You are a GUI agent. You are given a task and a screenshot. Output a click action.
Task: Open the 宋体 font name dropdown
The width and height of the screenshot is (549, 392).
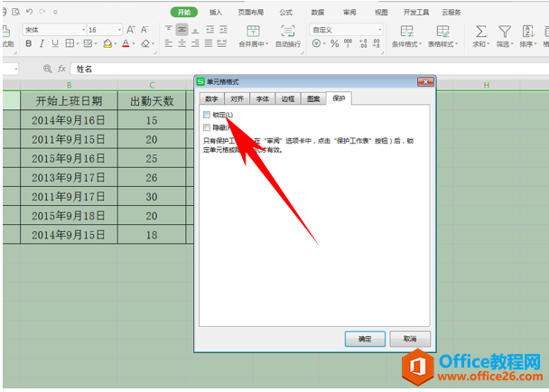(x=83, y=30)
